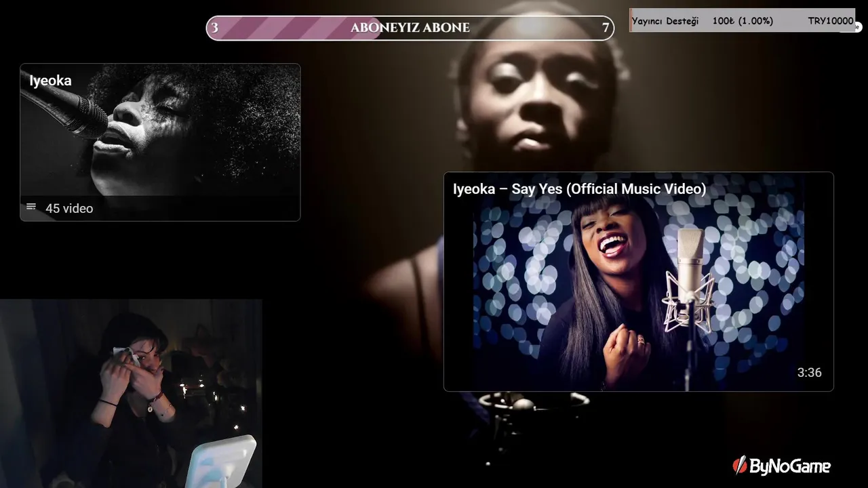Click the TRY10000 goal amount

pos(831,21)
